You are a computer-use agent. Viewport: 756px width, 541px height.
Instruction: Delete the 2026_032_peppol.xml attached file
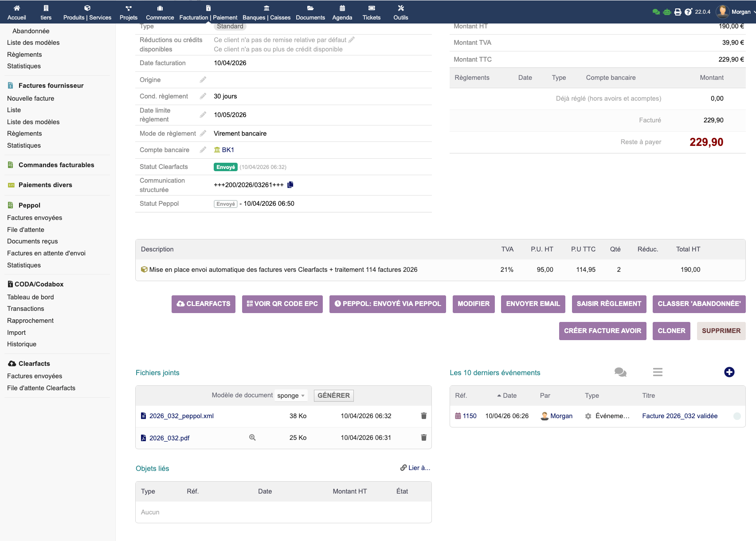pos(423,416)
